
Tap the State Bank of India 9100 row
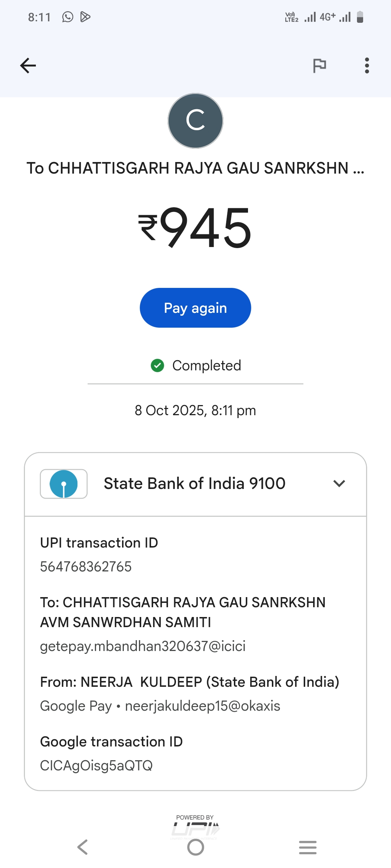click(x=194, y=484)
